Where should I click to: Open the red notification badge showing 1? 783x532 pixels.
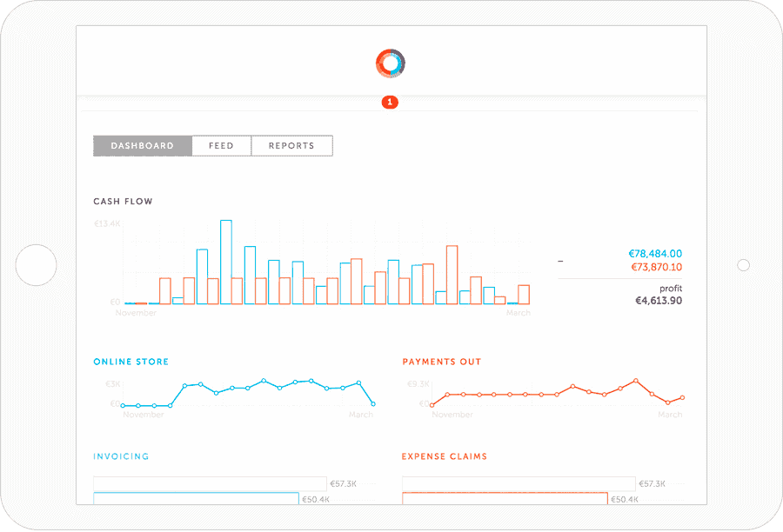click(390, 103)
